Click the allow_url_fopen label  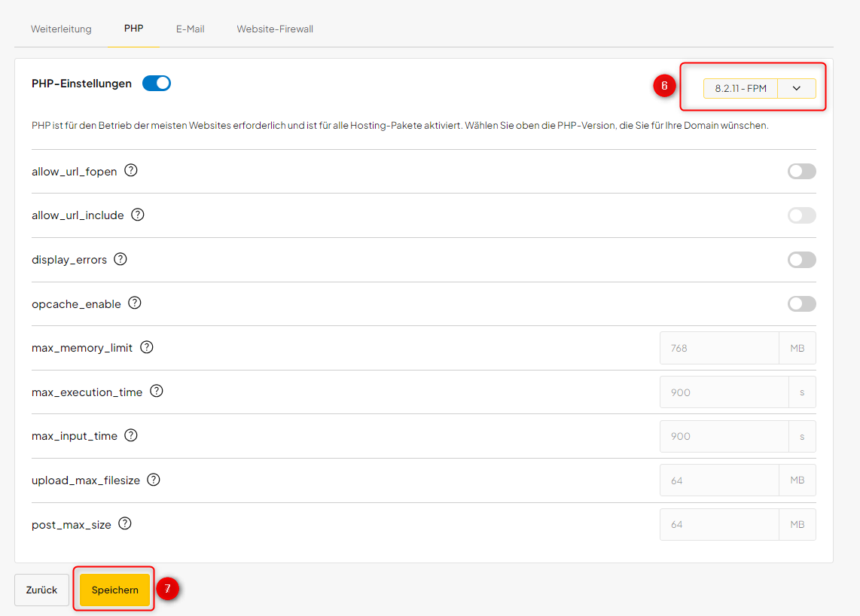(74, 172)
